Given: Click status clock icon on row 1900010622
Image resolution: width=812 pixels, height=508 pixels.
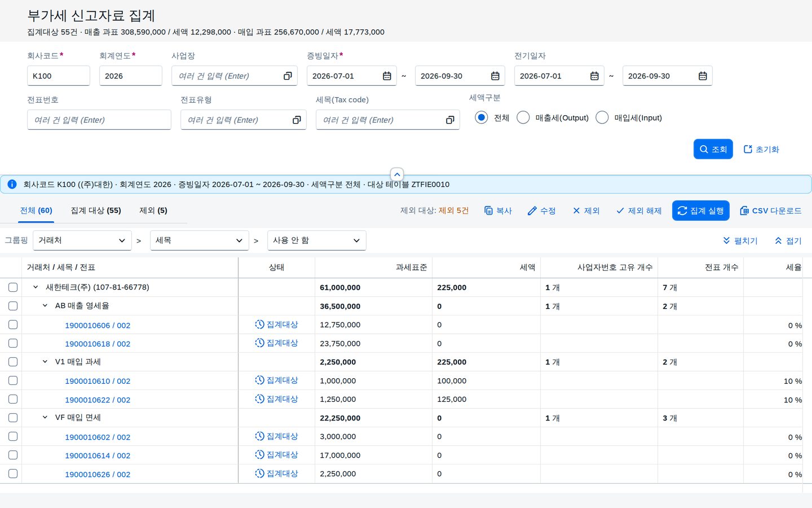Looking at the screenshot, I should (x=259, y=399).
